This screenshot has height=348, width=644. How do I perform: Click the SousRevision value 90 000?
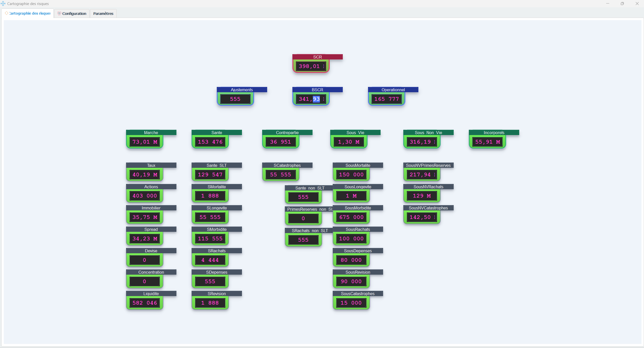pyautogui.click(x=351, y=281)
